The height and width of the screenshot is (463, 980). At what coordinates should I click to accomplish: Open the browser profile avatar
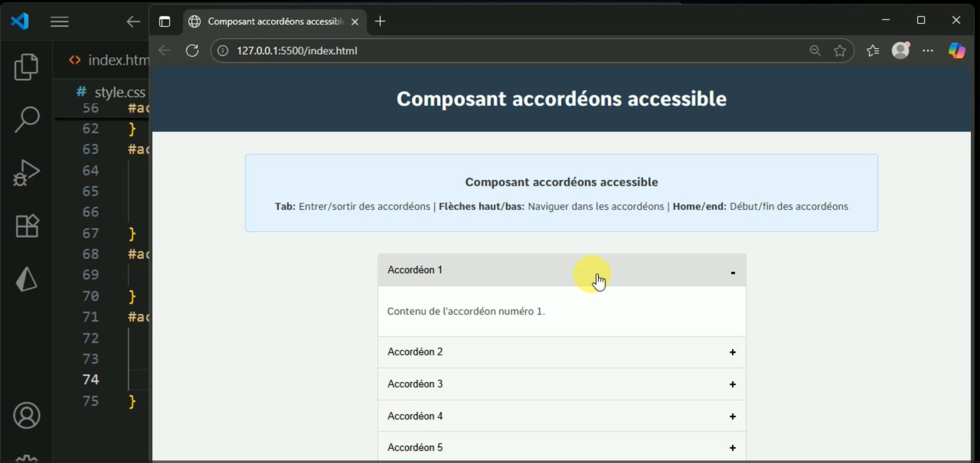(900, 51)
